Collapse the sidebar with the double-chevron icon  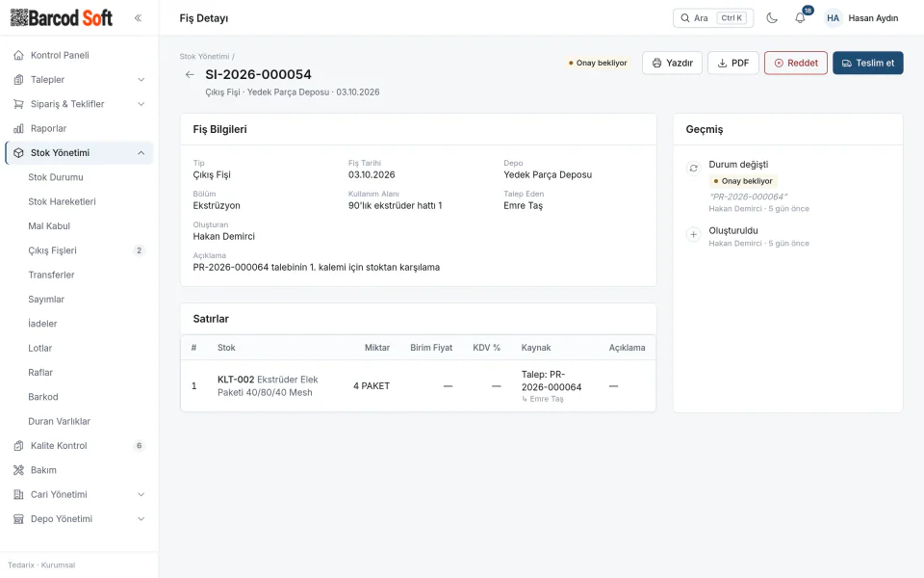138,17
